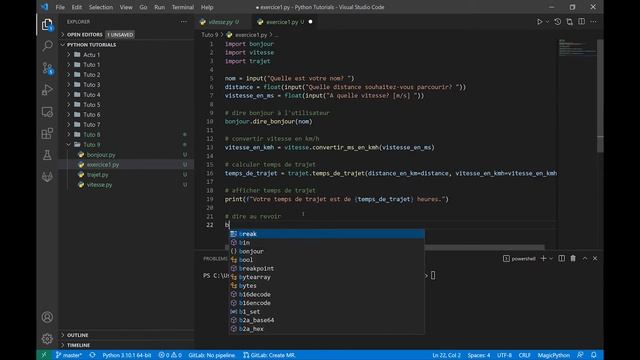
Task: Click GitLab: No pipeline status
Action: coord(211,355)
